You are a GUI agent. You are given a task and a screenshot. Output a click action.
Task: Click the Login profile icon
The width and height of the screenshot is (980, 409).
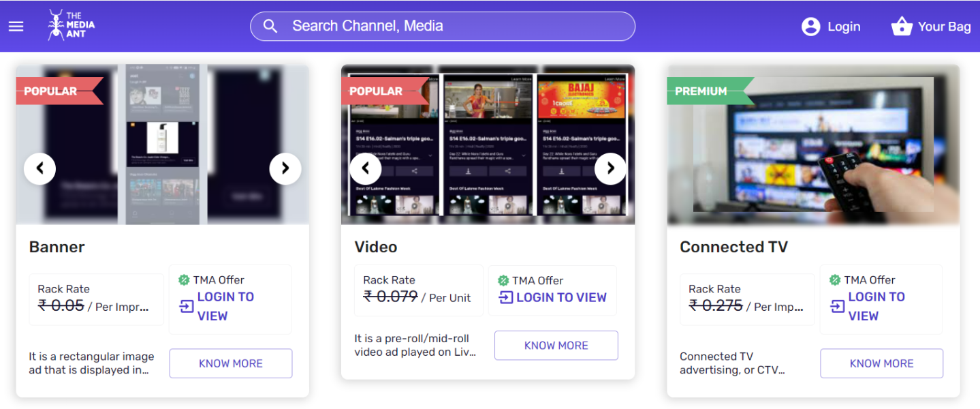(x=810, y=26)
